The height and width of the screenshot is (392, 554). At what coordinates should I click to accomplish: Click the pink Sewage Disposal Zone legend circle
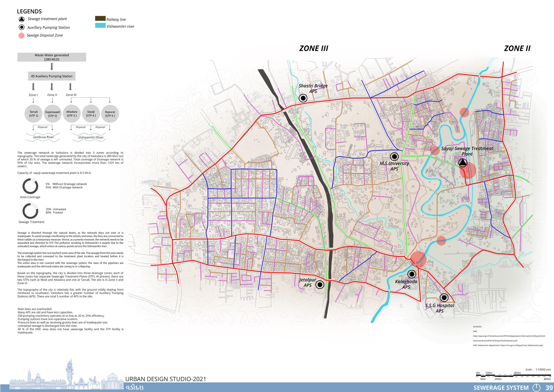pos(21,36)
